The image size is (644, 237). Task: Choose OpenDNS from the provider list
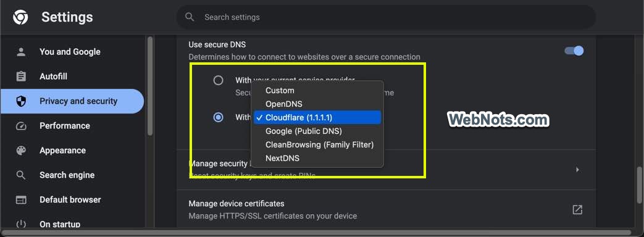pos(317,104)
